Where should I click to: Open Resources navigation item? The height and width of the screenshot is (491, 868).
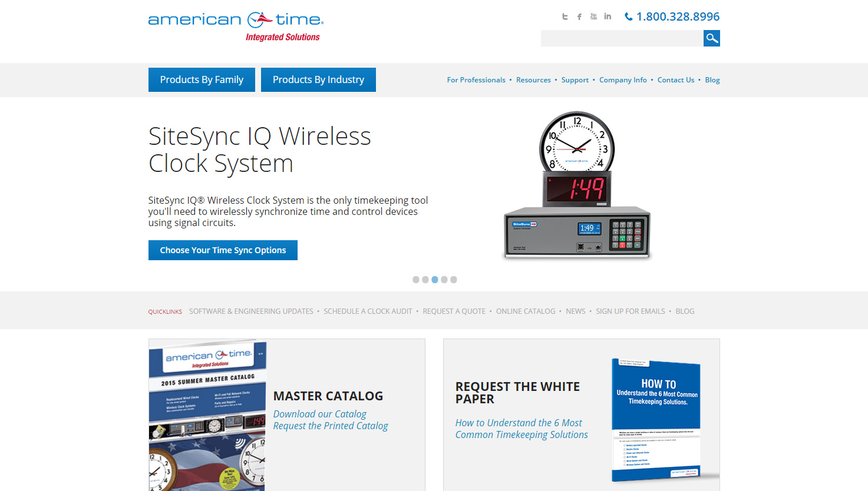point(533,80)
